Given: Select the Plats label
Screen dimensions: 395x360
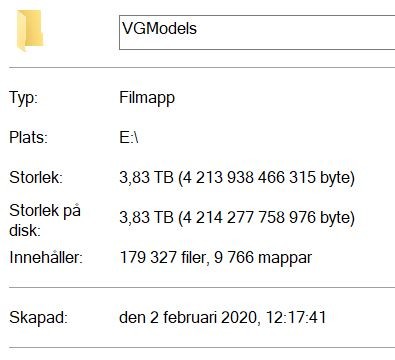Looking at the screenshot, I should point(28,137).
